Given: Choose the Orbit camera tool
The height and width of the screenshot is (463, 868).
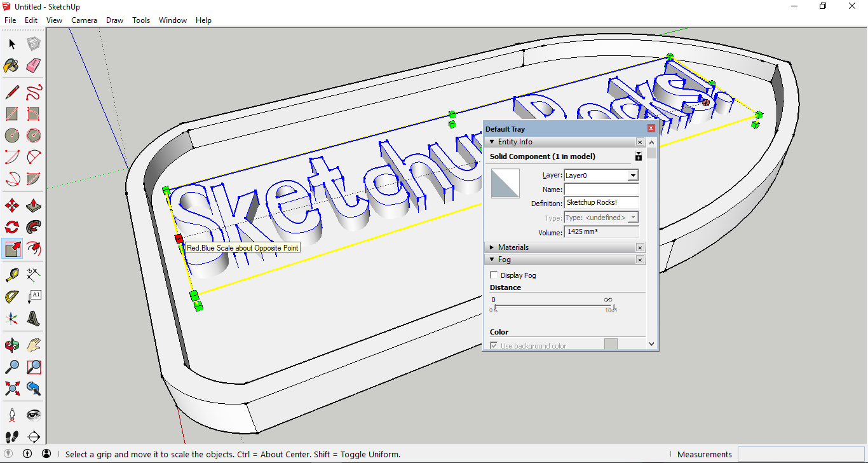Looking at the screenshot, I should (12, 345).
